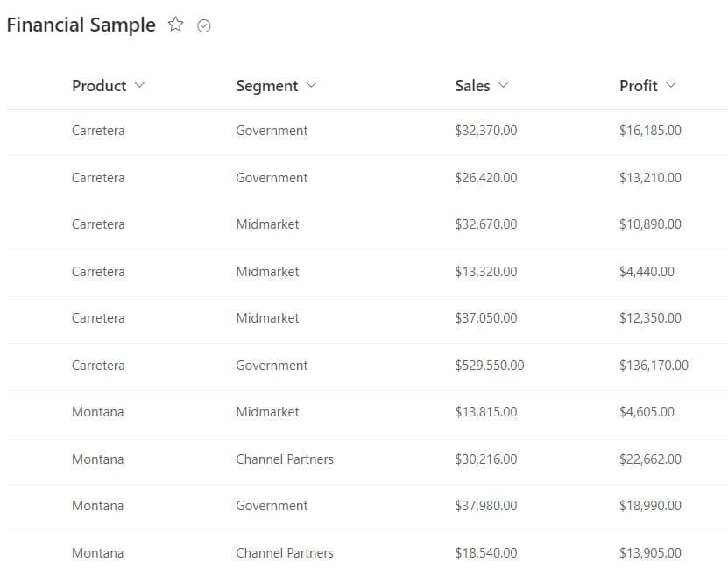Click the $12,350.00 profit value
This screenshot has height=576, width=728.
point(650,318)
